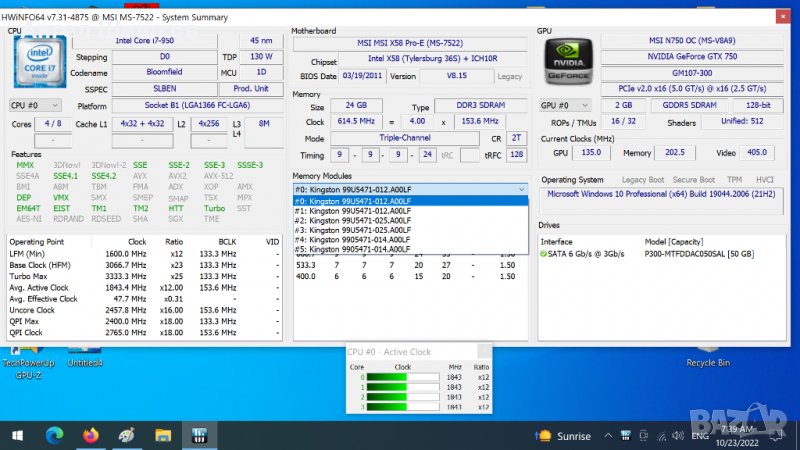Click the Secure Boot indicator
The width and height of the screenshot is (800, 450).
point(693,180)
